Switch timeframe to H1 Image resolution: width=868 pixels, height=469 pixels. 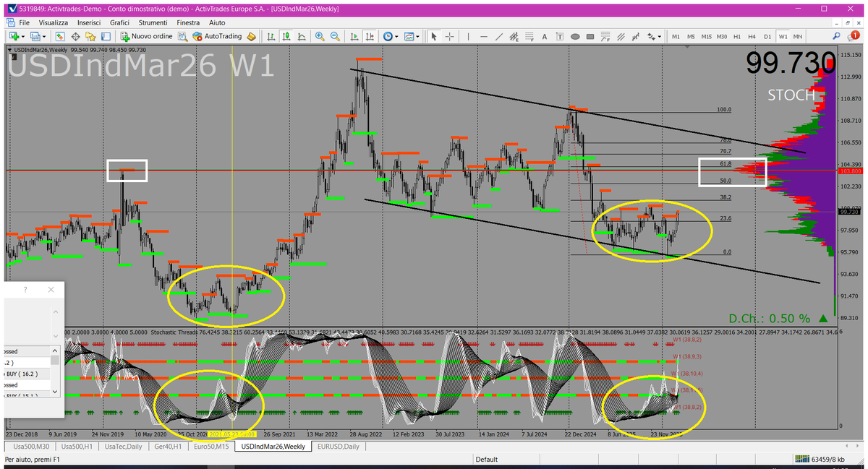[737, 36]
